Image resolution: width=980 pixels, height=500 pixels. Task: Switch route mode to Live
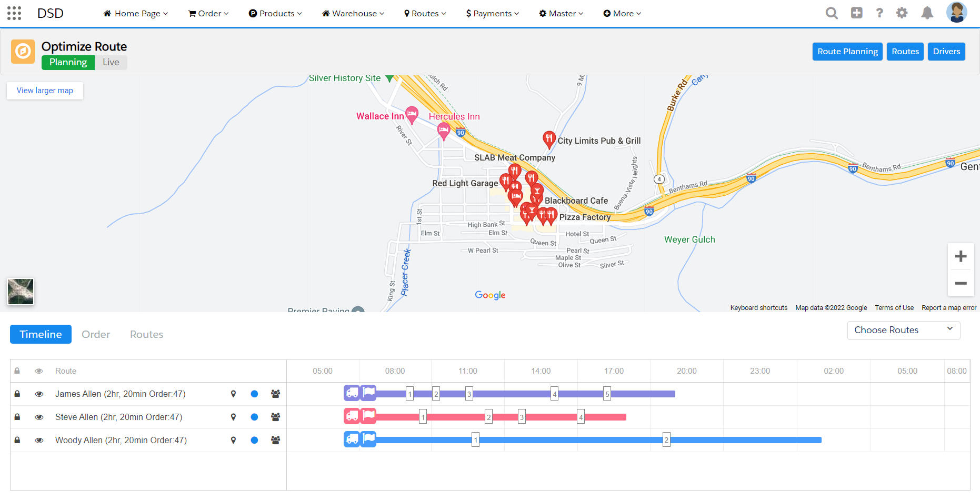(110, 62)
